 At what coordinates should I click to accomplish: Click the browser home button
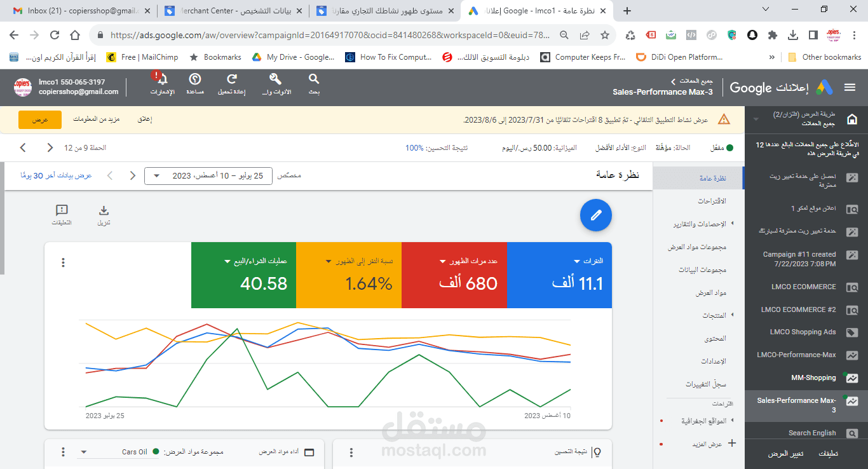tap(75, 35)
